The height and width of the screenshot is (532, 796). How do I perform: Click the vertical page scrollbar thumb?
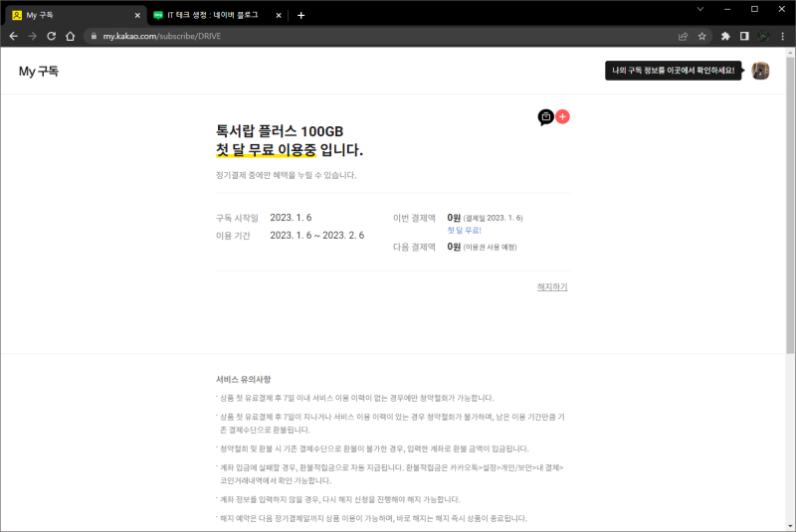[790, 206]
